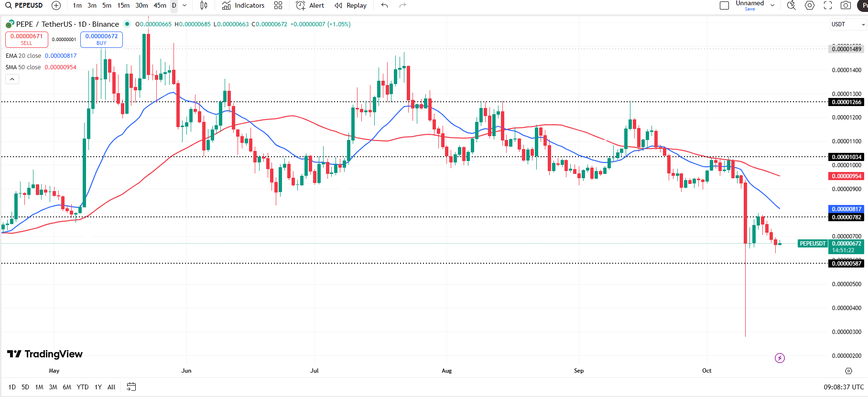The height and width of the screenshot is (397, 868).
Task: Open the layout templates grid icon
Action: tap(278, 6)
